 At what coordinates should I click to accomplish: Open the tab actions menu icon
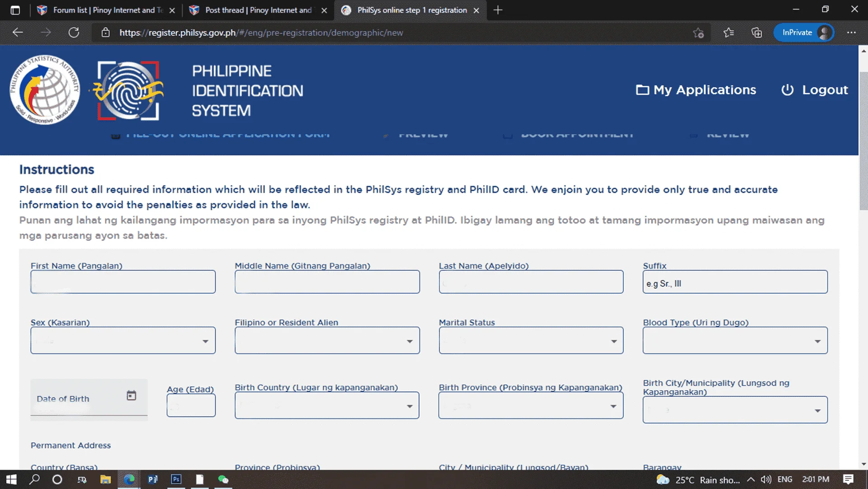pyautogui.click(x=15, y=10)
